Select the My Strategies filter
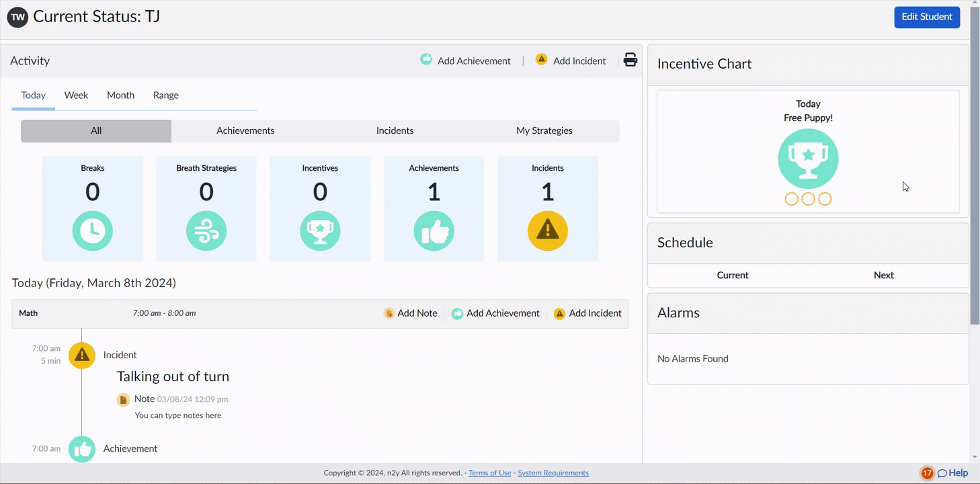Screen dimensions: 980x484 coord(544,131)
